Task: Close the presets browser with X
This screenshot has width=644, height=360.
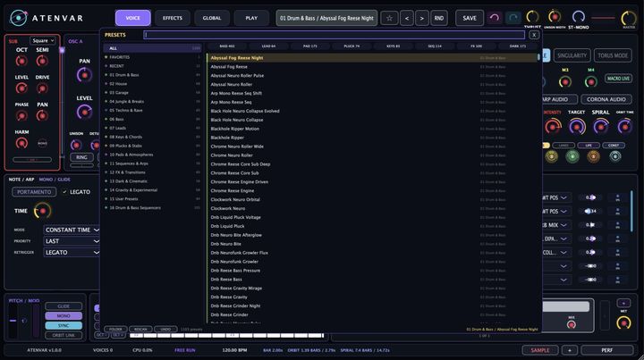Action: pyautogui.click(x=534, y=35)
